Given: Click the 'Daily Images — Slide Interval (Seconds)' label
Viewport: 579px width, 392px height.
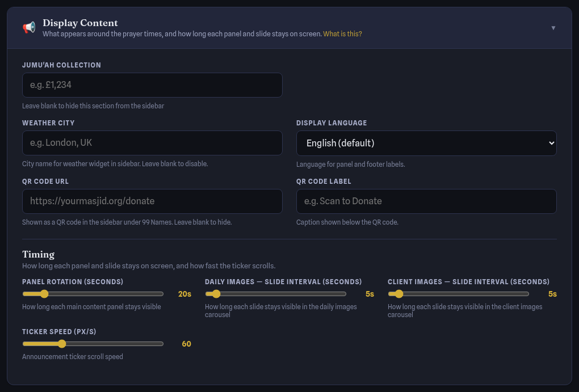Looking at the screenshot, I should pos(283,281).
